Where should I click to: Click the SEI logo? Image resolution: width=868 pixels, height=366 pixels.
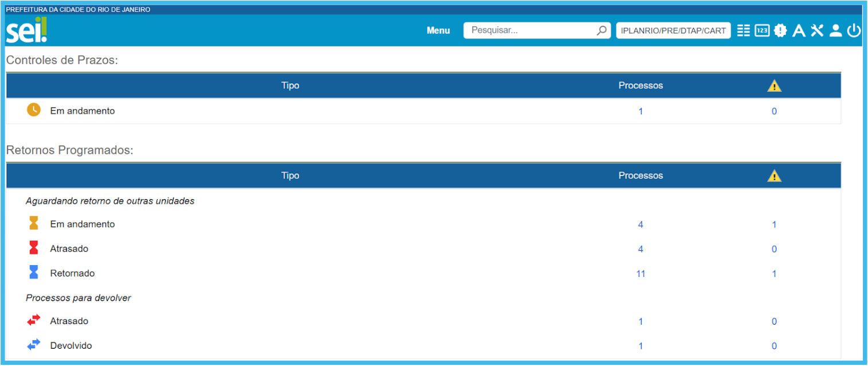click(x=26, y=30)
